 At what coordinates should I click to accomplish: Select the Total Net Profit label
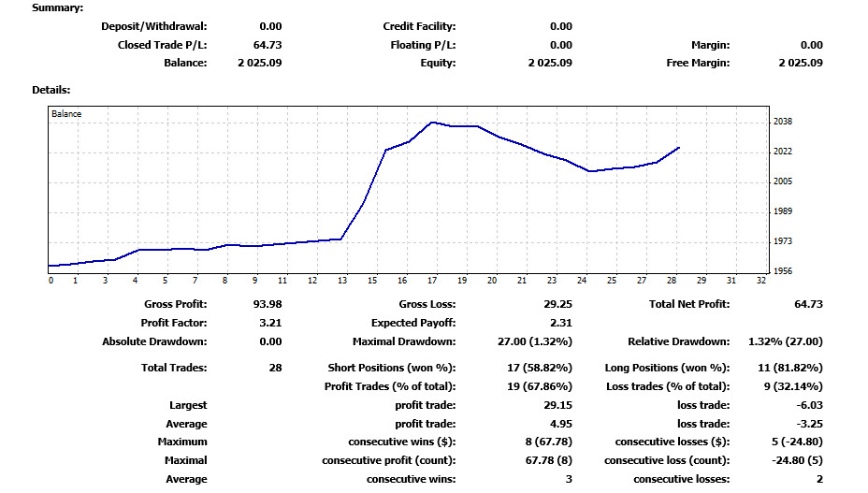[689, 304]
